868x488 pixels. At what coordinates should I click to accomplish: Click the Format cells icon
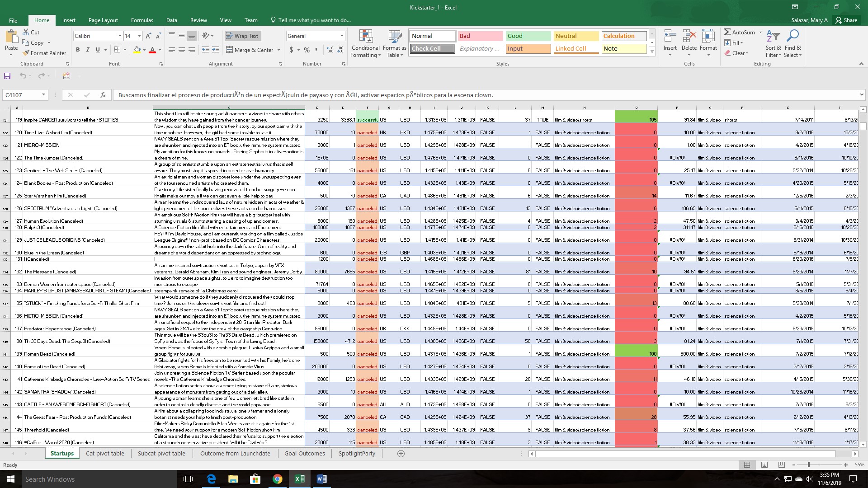pyautogui.click(x=708, y=37)
